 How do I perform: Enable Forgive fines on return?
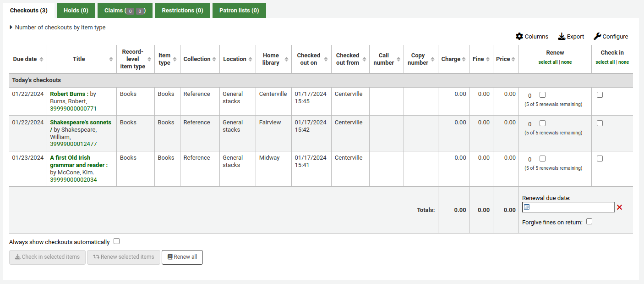point(589,221)
